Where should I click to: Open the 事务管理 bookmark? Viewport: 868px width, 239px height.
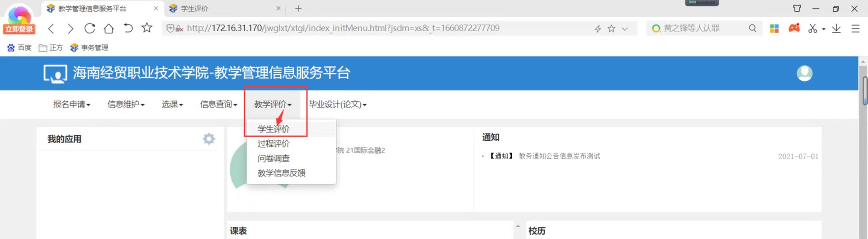90,48
